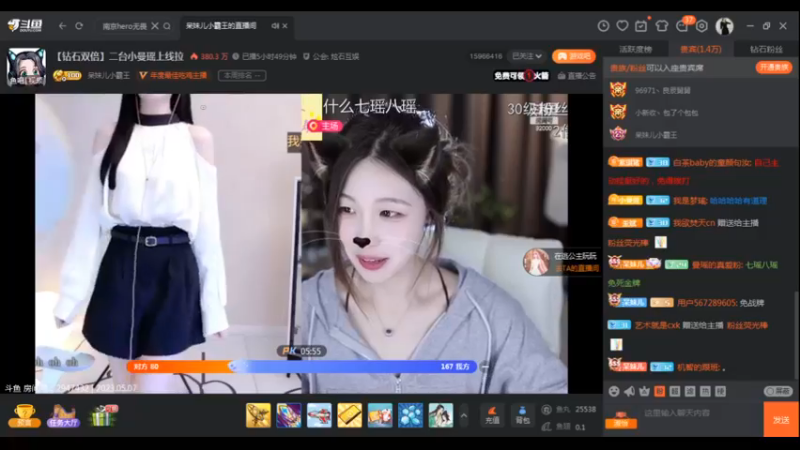
Task: Open the hexagon settings icon
Action: 702,26
